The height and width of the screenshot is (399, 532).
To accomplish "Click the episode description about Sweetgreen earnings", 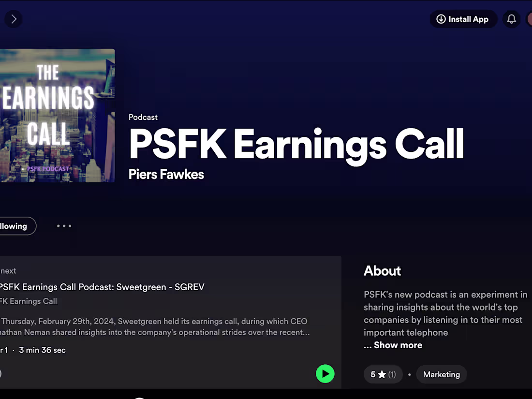I will pyautogui.click(x=155, y=327).
